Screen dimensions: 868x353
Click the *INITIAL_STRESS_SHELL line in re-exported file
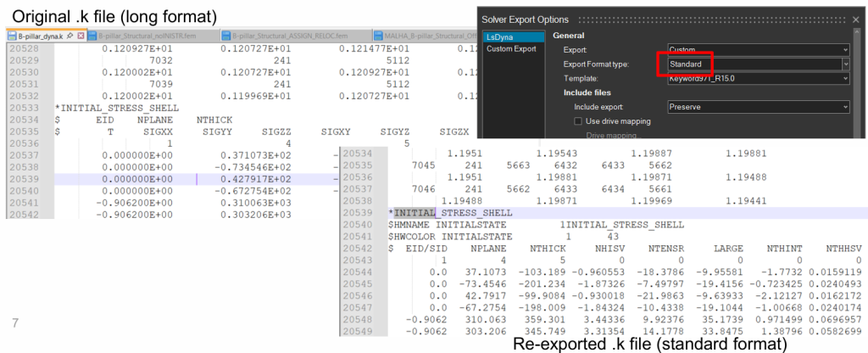(x=456, y=212)
